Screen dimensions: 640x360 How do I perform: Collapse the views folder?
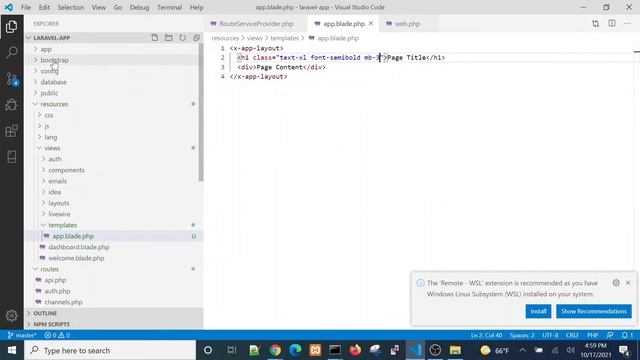pyautogui.click(x=114, y=148)
